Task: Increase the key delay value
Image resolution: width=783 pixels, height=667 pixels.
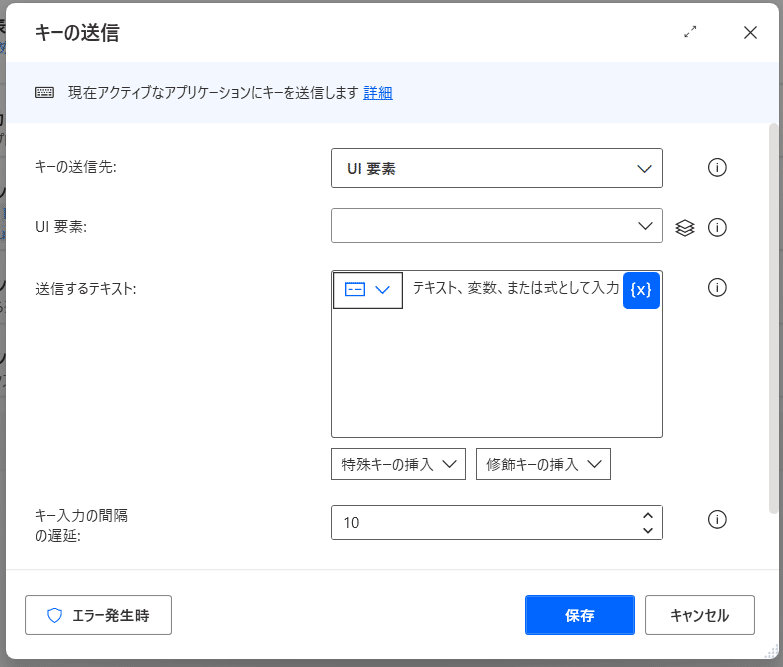Action: coord(647,514)
